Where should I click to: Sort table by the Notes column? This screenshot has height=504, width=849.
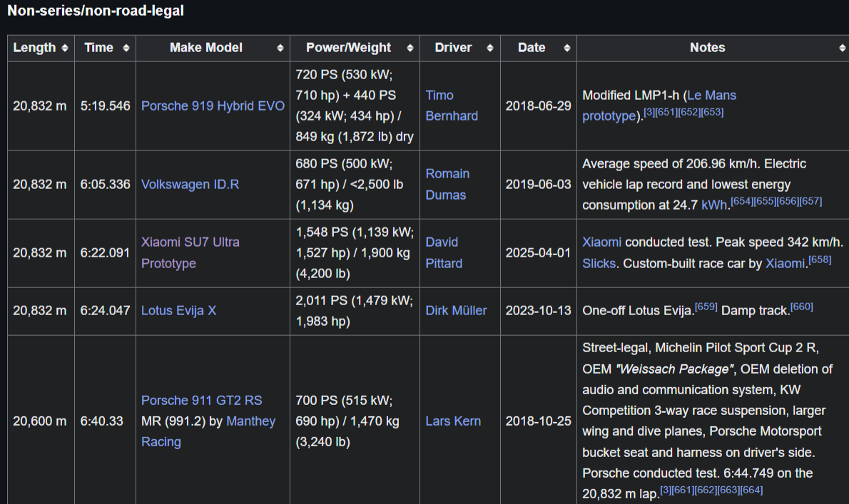point(713,48)
